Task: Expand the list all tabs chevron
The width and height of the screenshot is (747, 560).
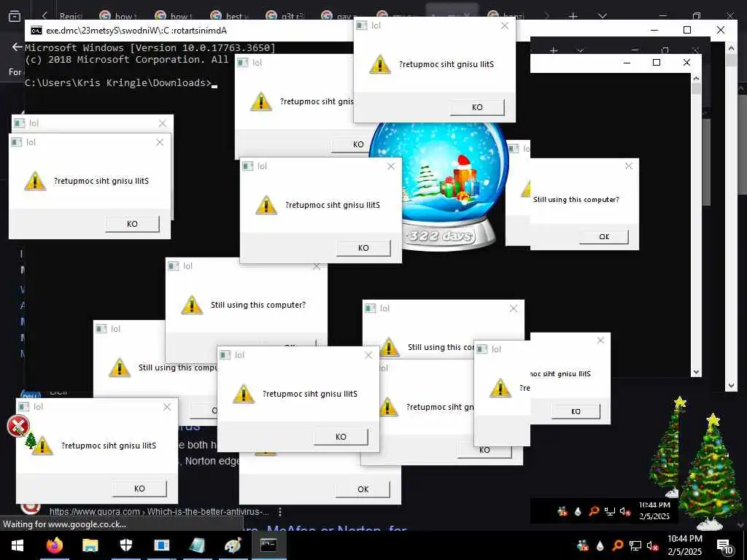Action: coord(602,17)
